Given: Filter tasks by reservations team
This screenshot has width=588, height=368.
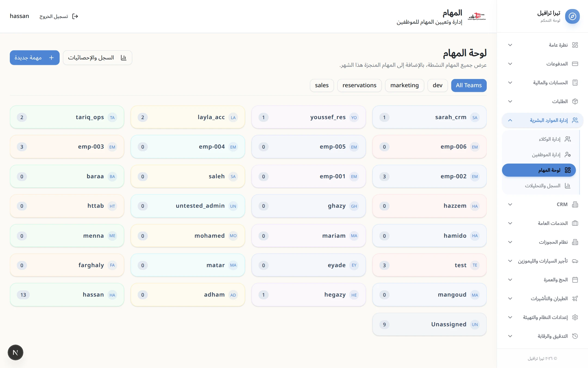Looking at the screenshot, I should [359, 85].
